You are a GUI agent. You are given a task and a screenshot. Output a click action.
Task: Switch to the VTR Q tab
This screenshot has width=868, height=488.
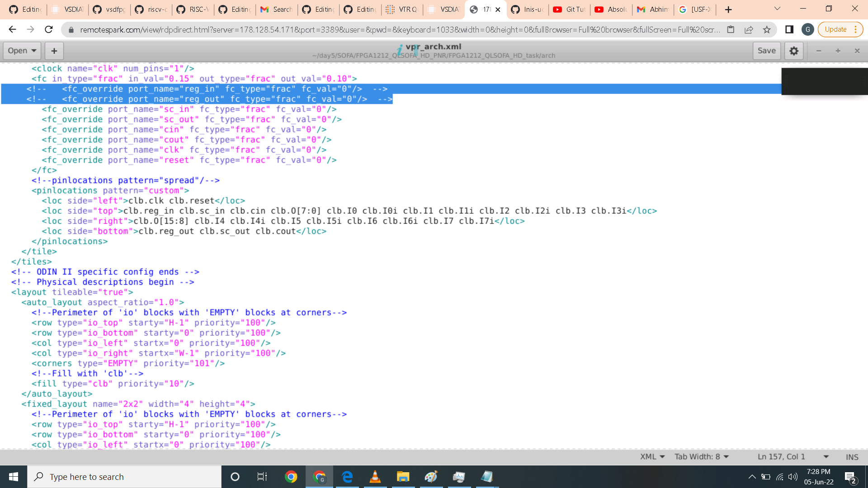click(402, 9)
